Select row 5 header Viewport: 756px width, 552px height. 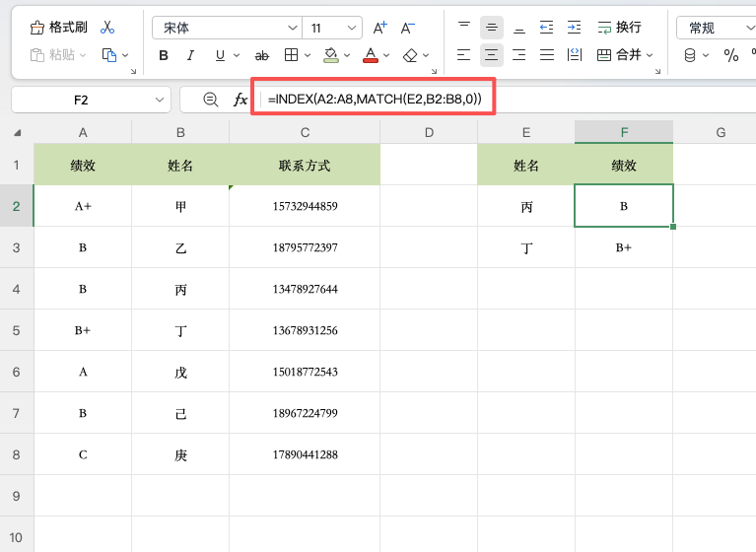(17, 330)
